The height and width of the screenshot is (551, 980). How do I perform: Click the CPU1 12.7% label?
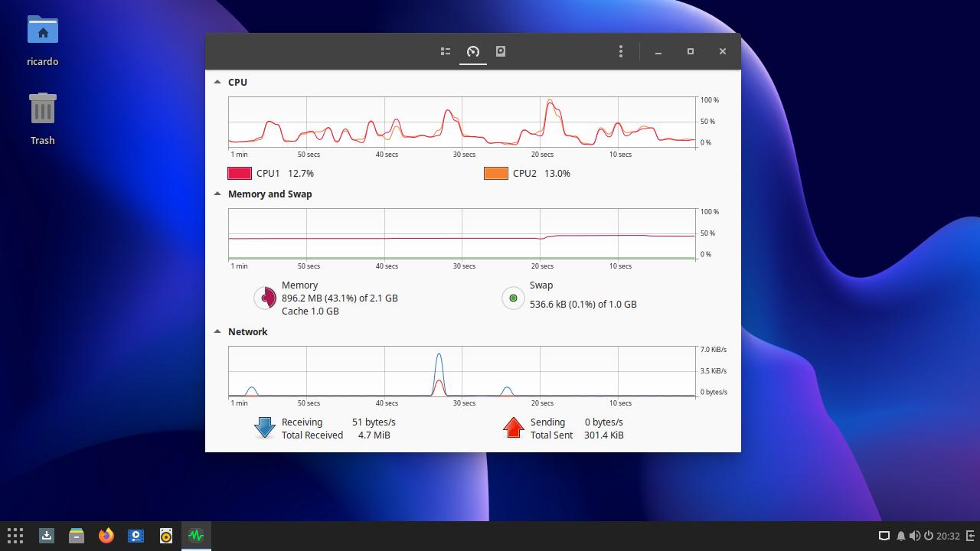tap(285, 174)
